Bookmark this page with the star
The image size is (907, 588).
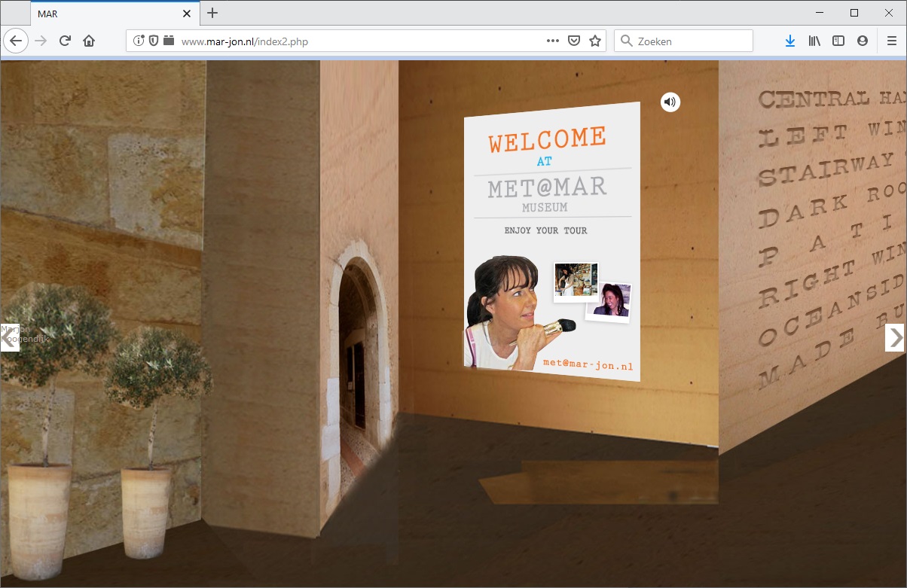pyautogui.click(x=595, y=41)
